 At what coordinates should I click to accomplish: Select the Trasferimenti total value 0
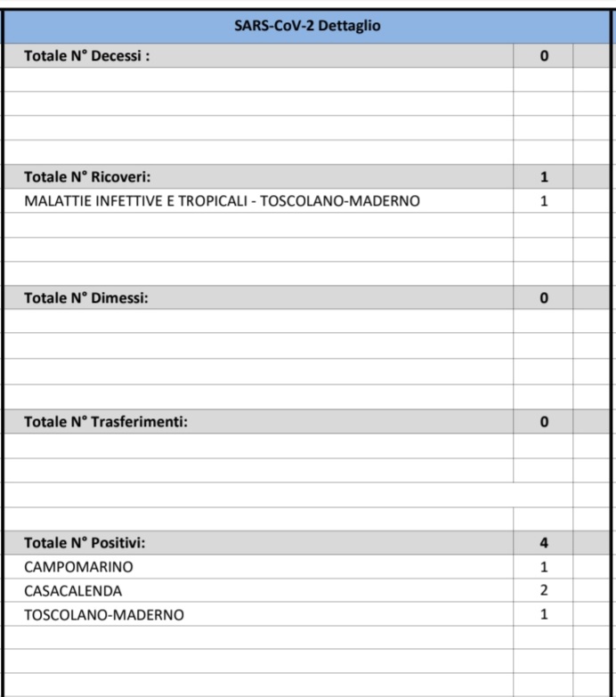(544, 421)
